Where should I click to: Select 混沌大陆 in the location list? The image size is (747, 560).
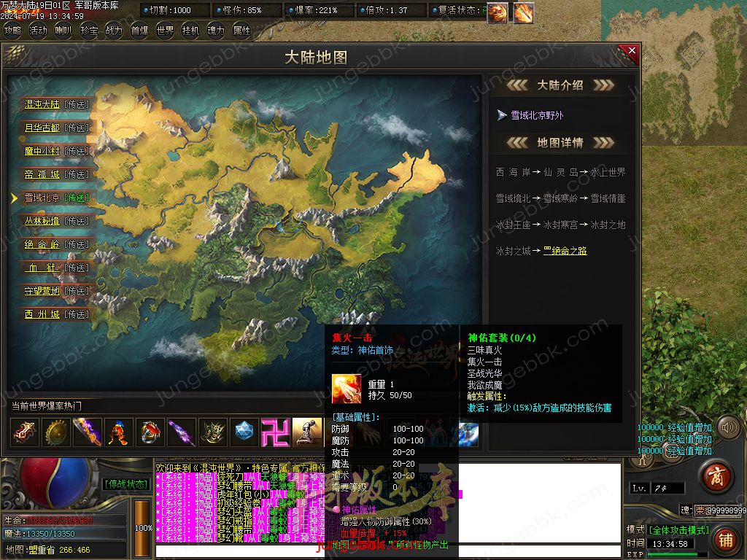coord(42,104)
